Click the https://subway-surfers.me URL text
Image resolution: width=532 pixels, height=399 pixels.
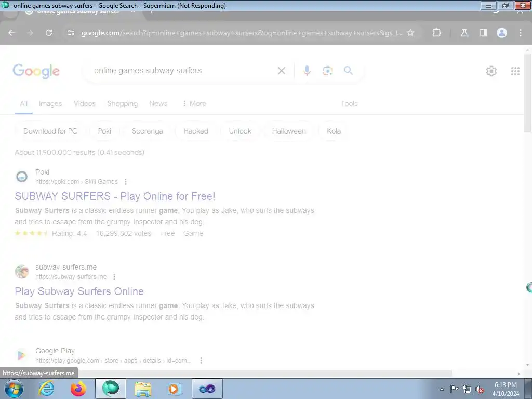71,277
